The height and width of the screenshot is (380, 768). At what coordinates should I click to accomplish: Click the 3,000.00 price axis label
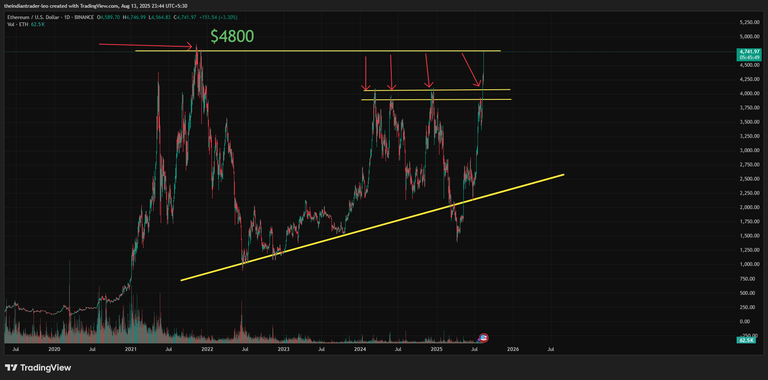(750, 150)
